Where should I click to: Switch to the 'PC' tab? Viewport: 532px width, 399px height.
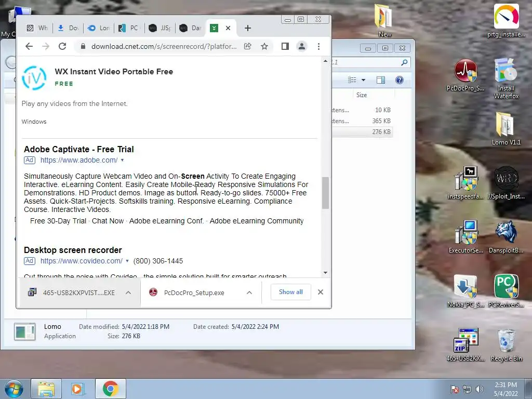point(129,28)
